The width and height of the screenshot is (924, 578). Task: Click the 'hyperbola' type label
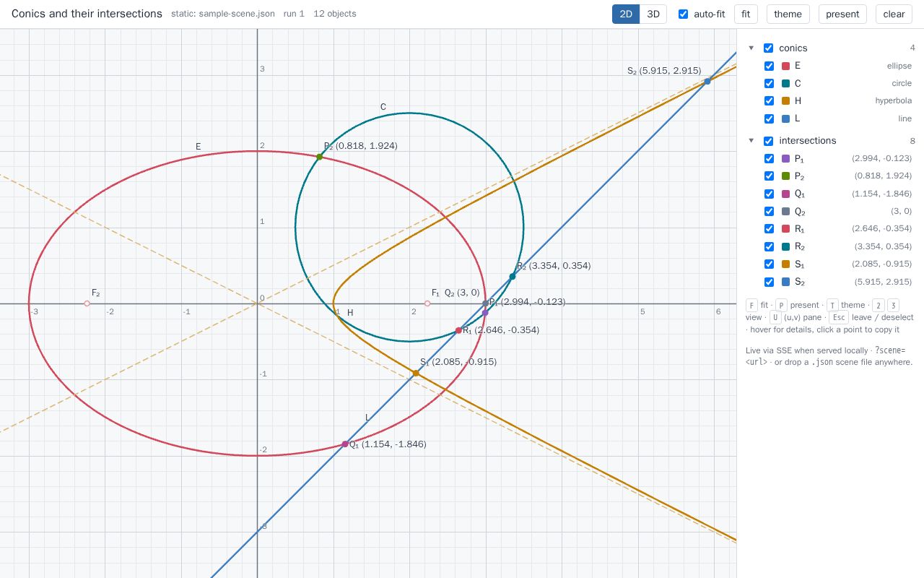point(894,101)
